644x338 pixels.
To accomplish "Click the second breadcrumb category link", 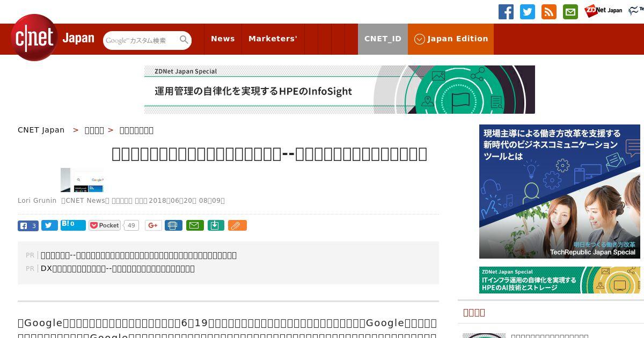I will 94,130.
